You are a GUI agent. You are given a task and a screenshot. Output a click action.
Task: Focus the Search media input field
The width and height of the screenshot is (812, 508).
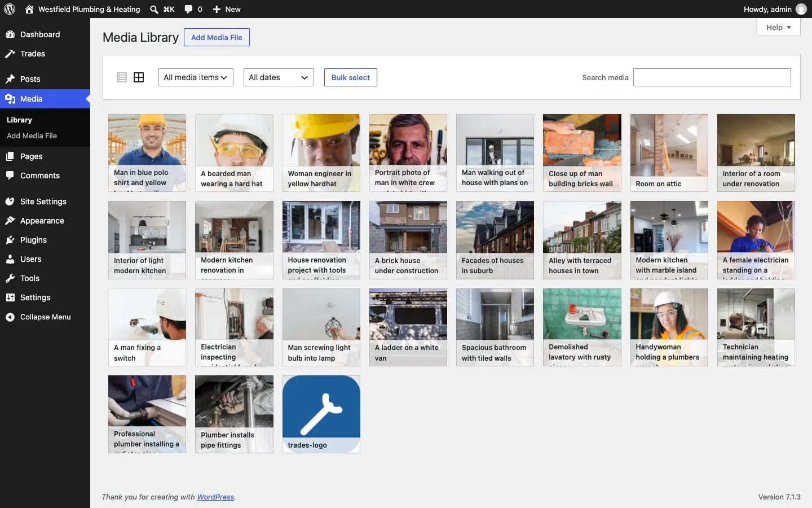pyautogui.click(x=712, y=77)
